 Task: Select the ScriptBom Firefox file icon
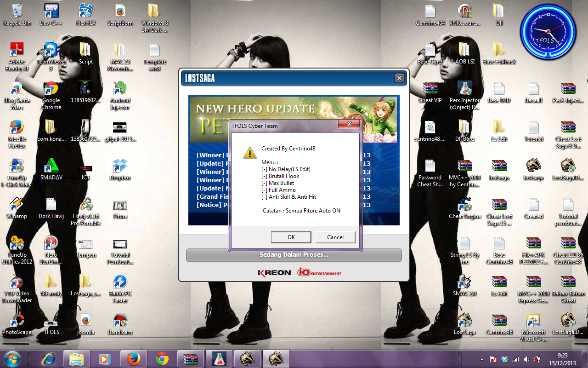pos(120,15)
